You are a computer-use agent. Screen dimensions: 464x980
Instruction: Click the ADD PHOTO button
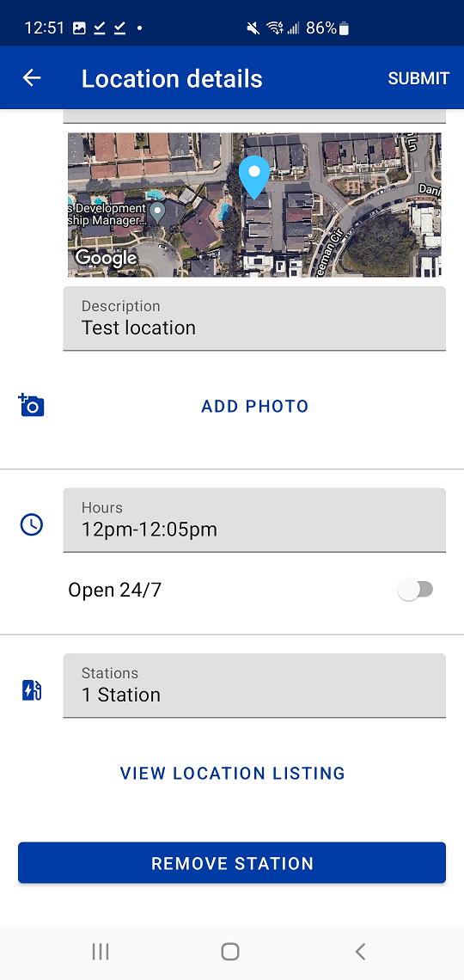click(255, 407)
